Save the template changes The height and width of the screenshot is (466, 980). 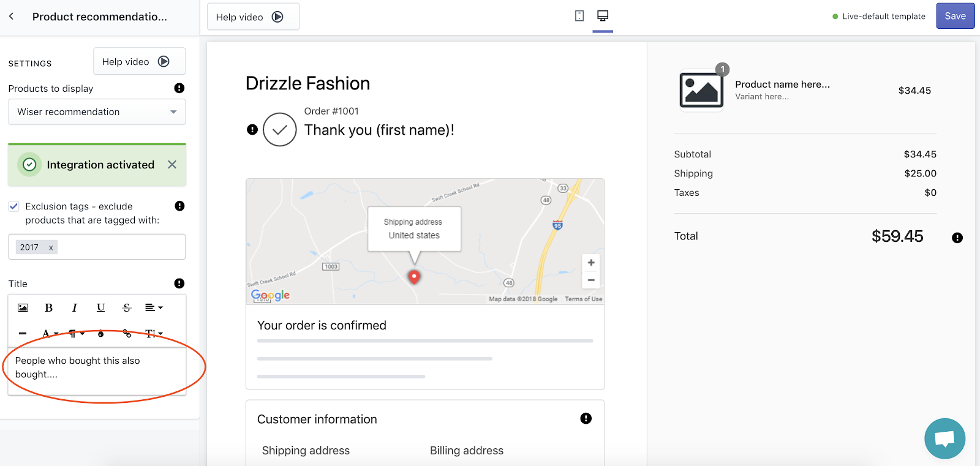(x=955, y=16)
